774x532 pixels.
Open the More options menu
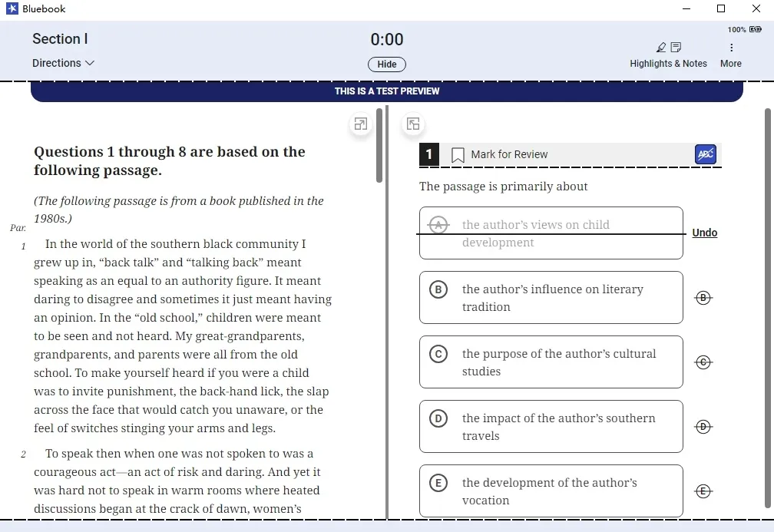pos(731,55)
